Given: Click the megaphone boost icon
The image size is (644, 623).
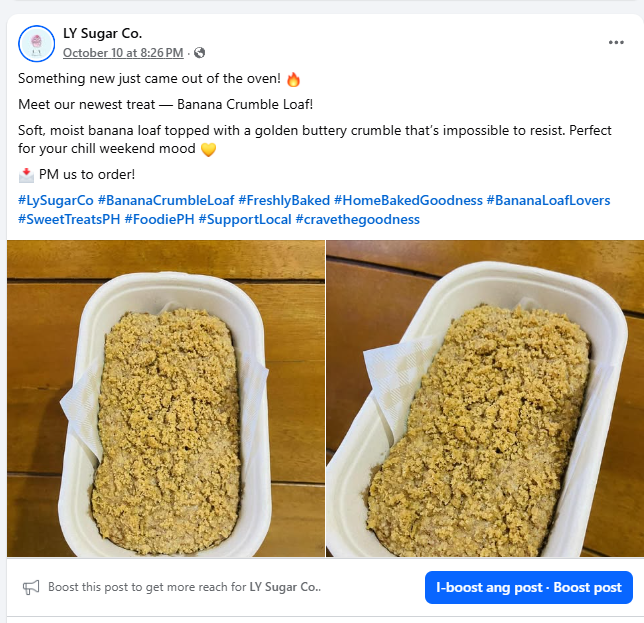Looking at the screenshot, I should pos(31,587).
